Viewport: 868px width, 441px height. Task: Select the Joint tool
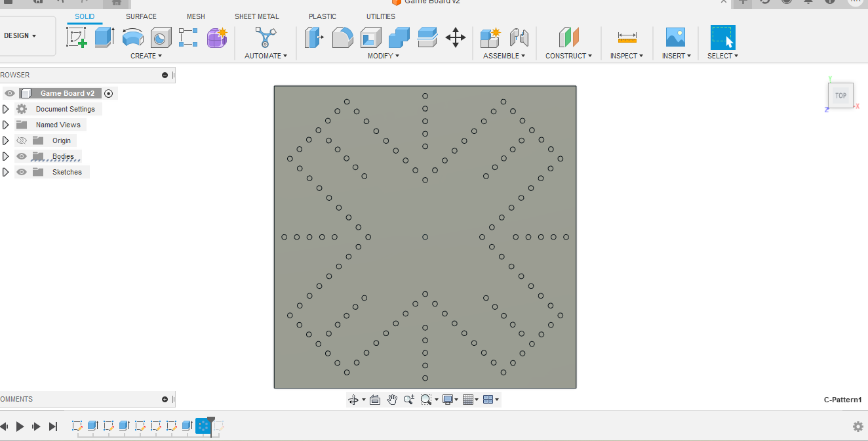[x=519, y=37]
